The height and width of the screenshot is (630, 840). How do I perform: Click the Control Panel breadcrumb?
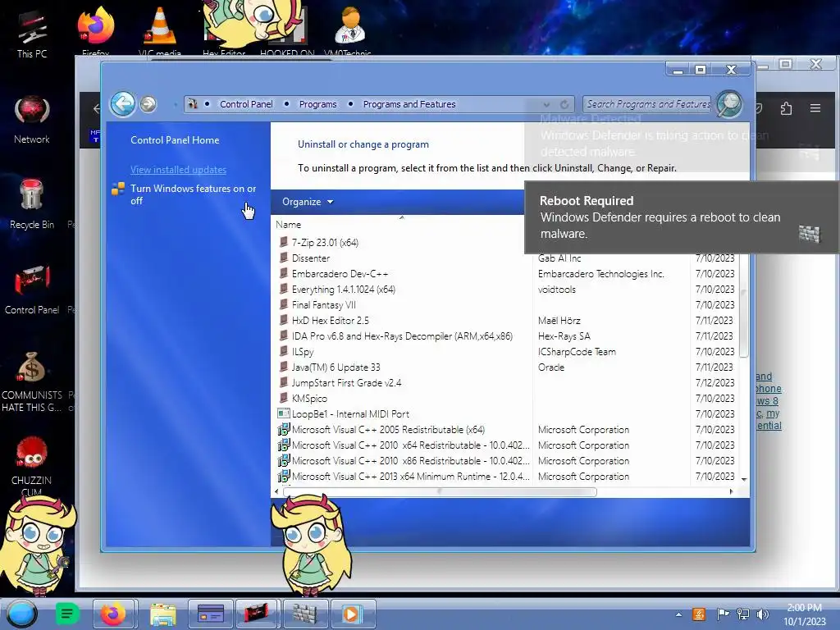[x=246, y=104]
